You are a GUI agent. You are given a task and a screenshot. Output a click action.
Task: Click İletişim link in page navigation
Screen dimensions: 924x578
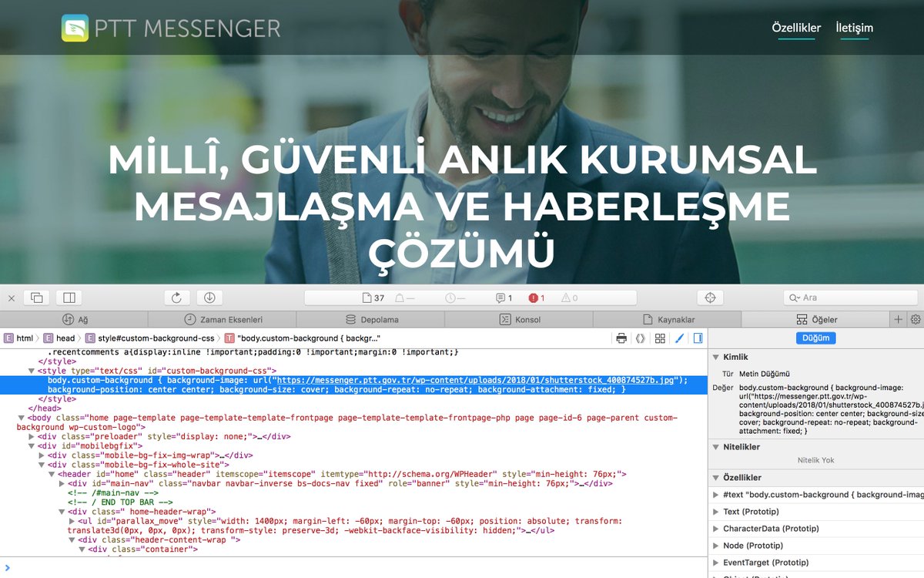tap(855, 29)
